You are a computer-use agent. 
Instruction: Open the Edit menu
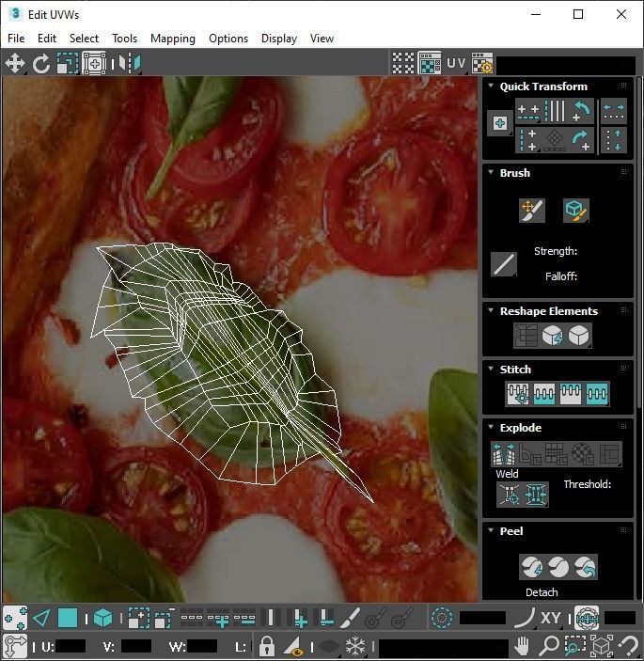47,39
